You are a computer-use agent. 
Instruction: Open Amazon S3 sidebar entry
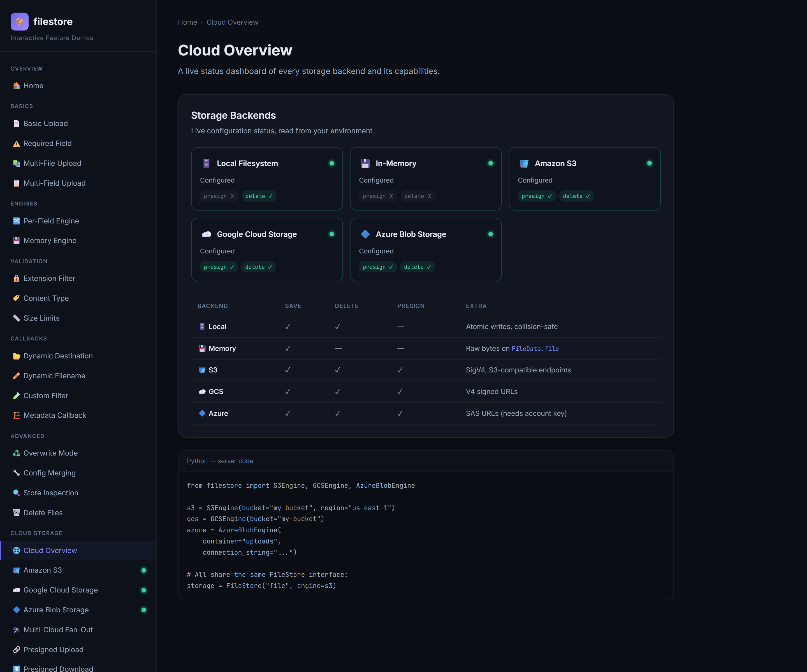click(x=78, y=570)
